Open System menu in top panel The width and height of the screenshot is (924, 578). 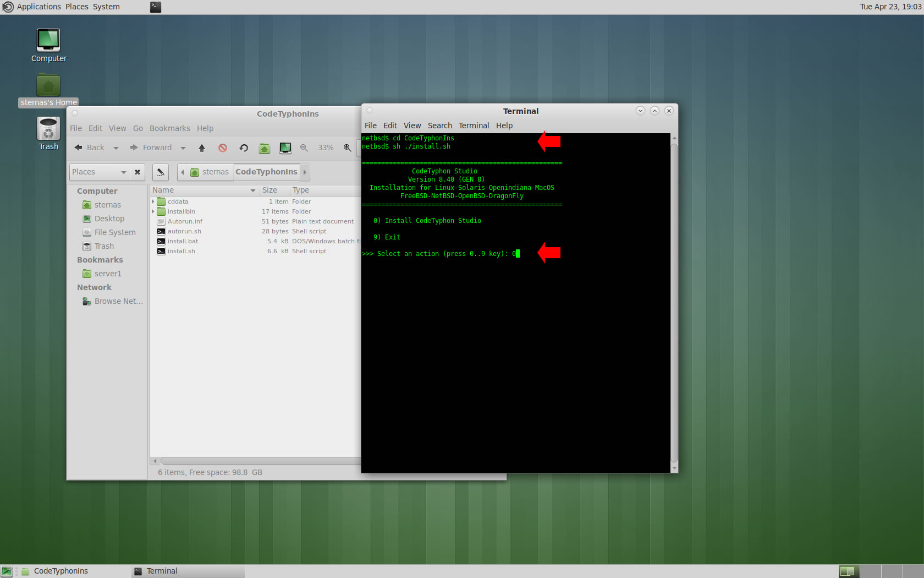click(106, 7)
